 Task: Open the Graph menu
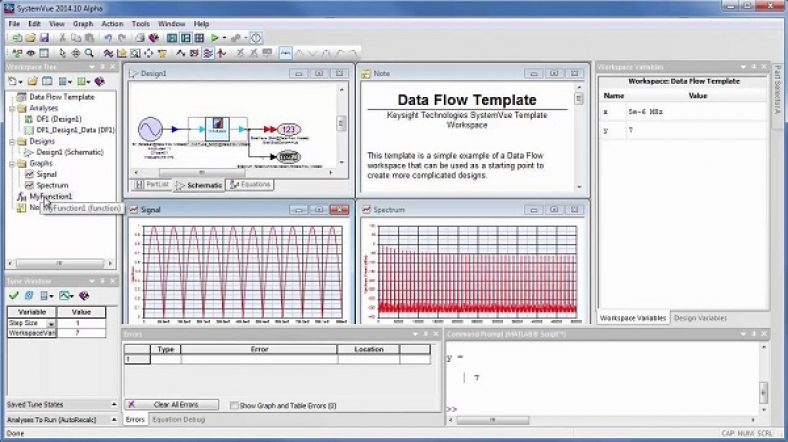pyautogui.click(x=83, y=24)
